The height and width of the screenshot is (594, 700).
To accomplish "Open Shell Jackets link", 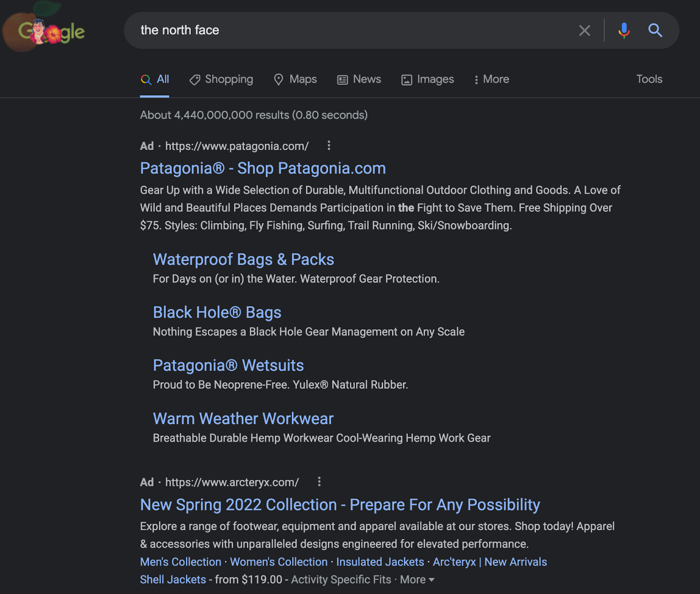I will 173,579.
